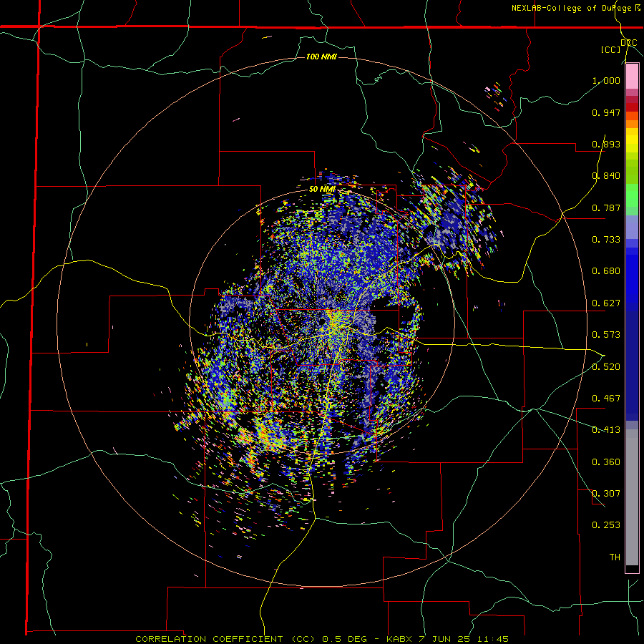The width and height of the screenshot is (644, 644).
Task: Click the 0.5 DEG elevation text in the footer
Action: click(346, 639)
